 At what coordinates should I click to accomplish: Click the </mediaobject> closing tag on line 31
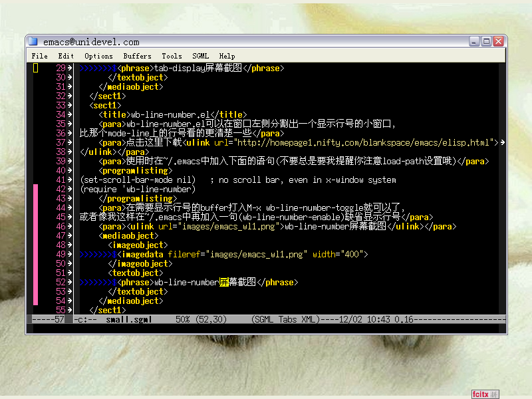click(x=131, y=87)
